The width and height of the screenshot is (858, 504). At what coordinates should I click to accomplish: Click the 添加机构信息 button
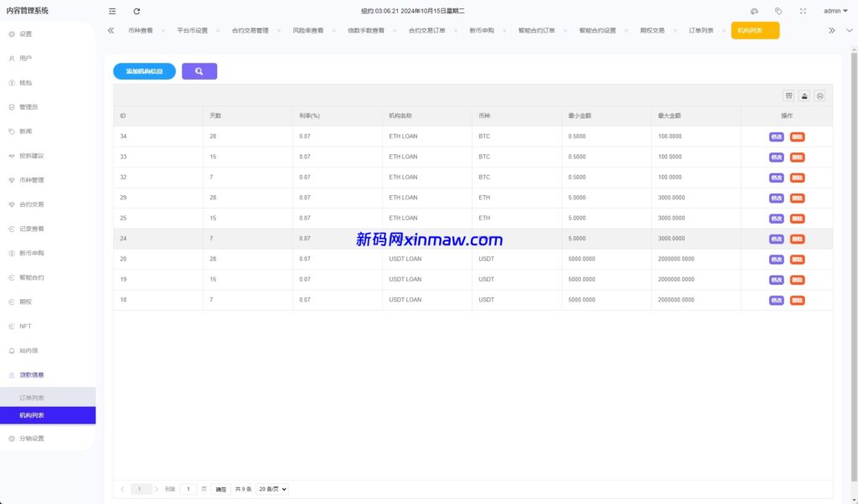click(x=144, y=71)
